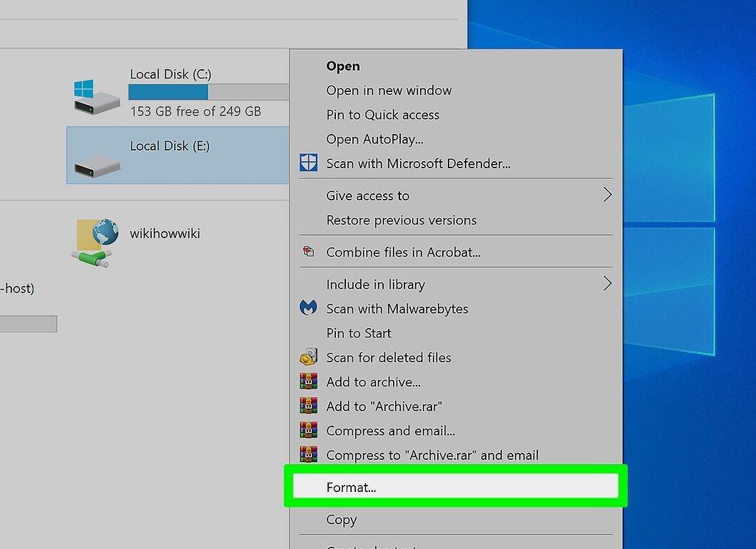Screen dimensions: 756x549
Task: Click the Local Disk (C:) storage usage bar
Action: [x=208, y=91]
